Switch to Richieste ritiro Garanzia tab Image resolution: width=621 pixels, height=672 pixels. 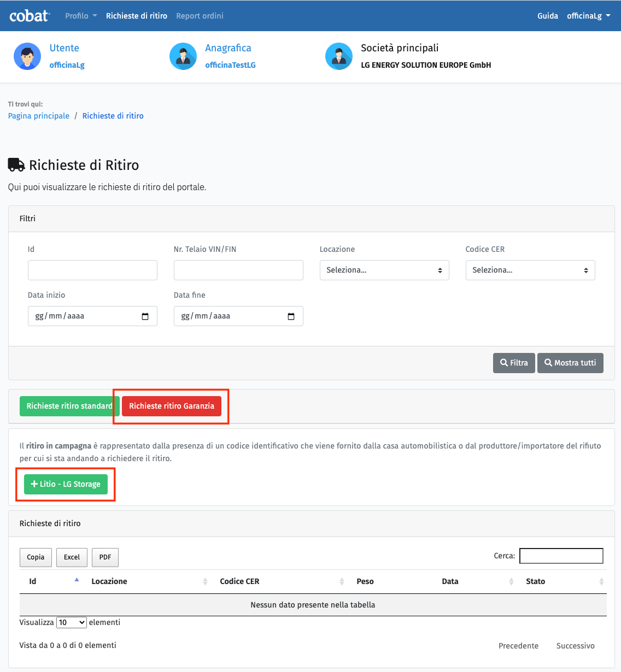coord(172,406)
